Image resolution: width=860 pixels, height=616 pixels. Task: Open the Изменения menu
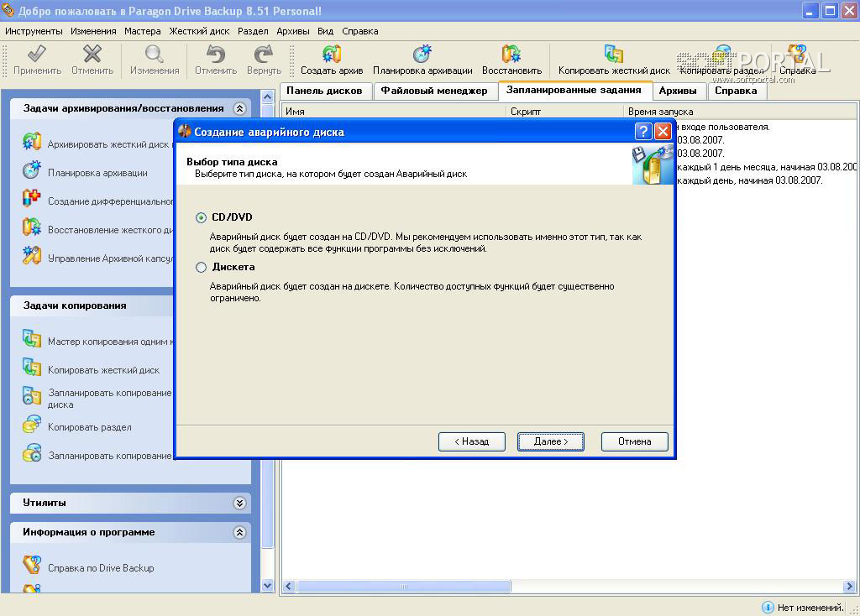[93, 31]
